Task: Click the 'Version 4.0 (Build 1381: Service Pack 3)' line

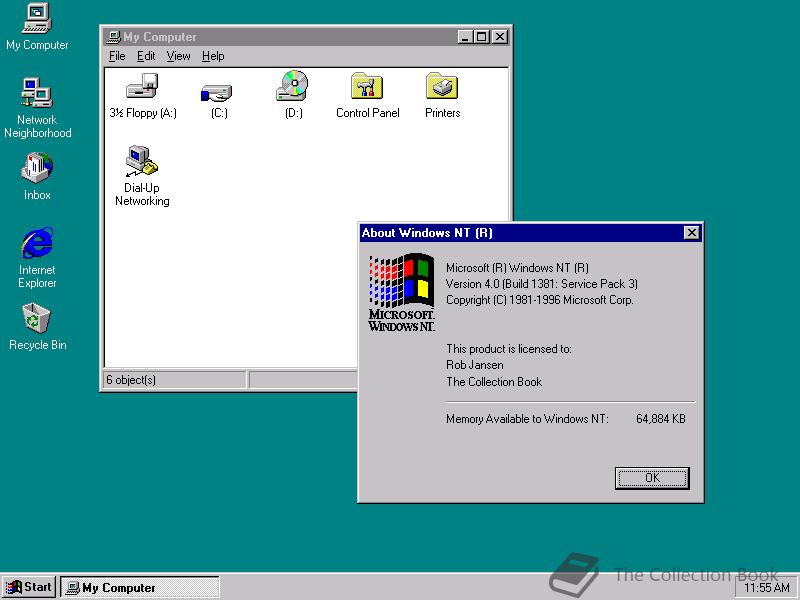Action: tap(542, 284)
